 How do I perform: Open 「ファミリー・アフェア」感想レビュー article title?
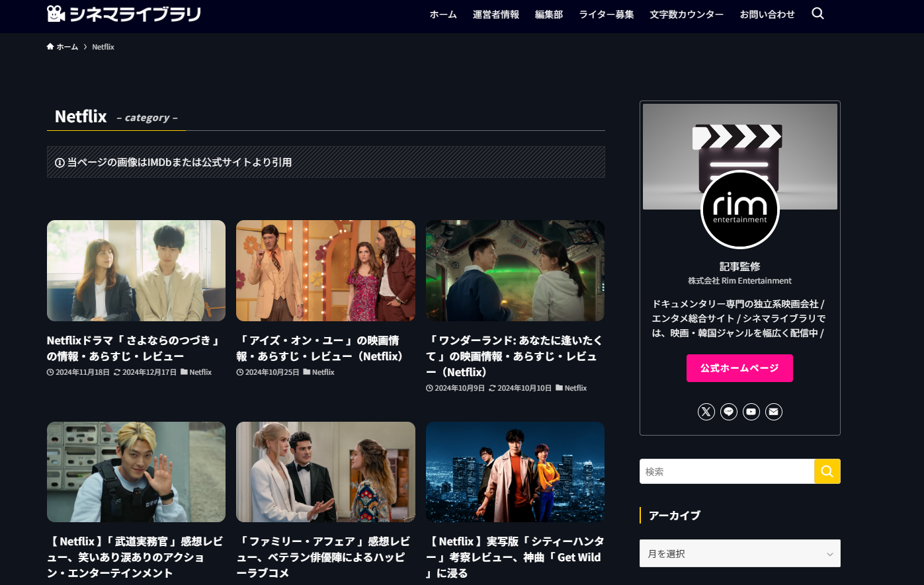click(323, 557)
